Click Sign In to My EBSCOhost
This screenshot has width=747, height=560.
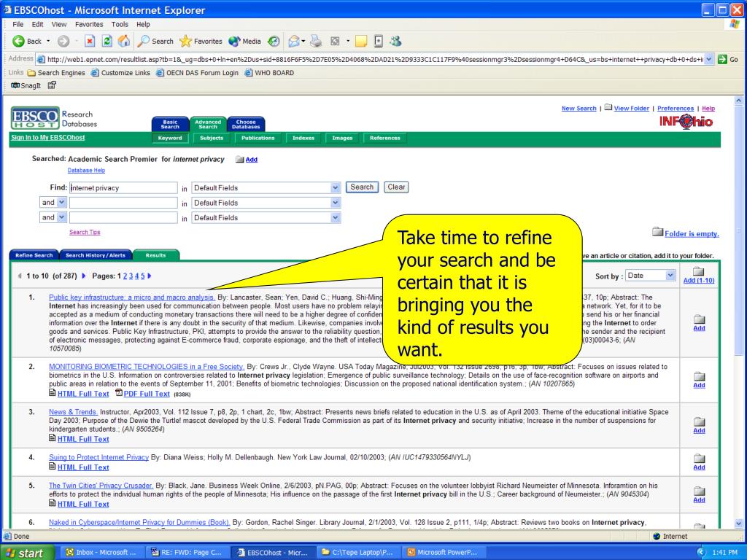47,138
